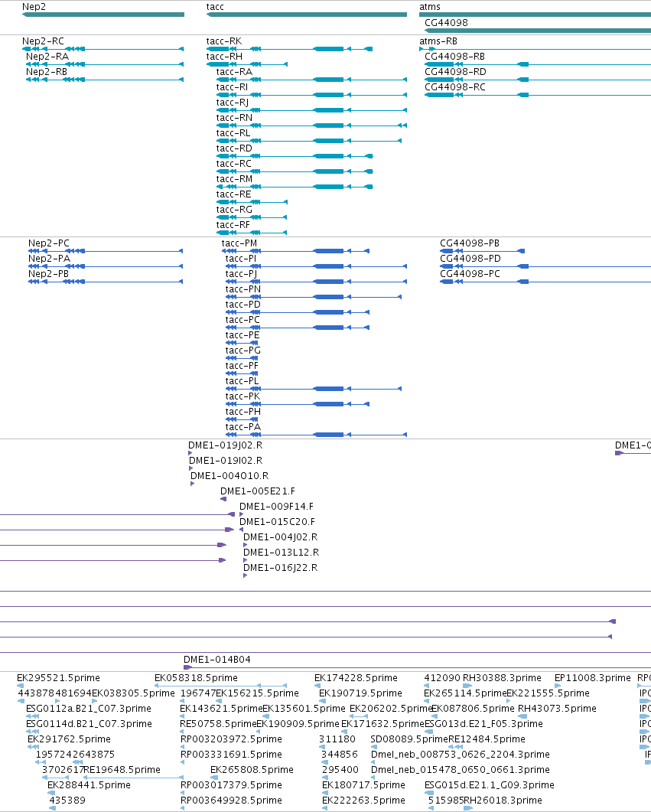Select transcript tacc-RJ
Image resolution: width=651 pixels, height=812 pixels.
click(233, 102)
